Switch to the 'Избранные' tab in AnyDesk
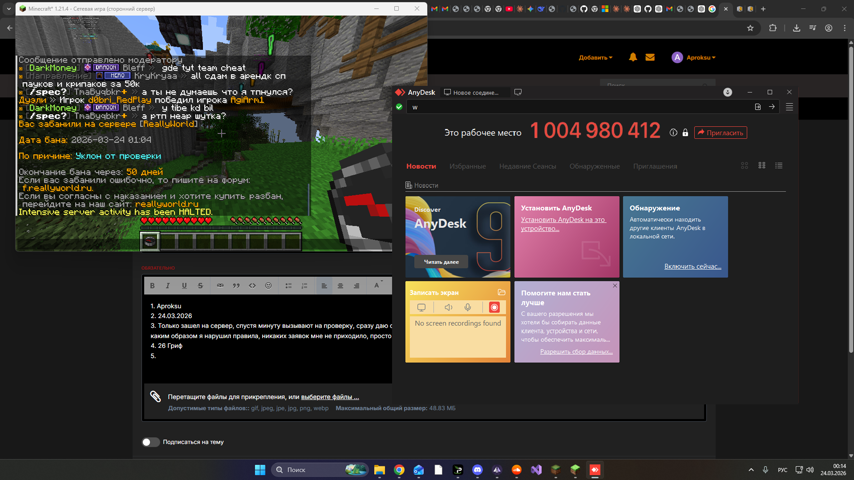 point(467,166)
